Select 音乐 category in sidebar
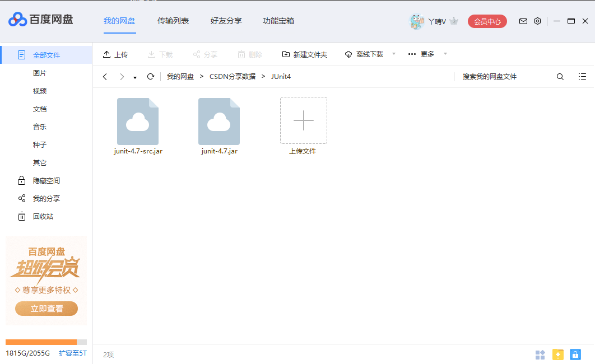Screen dimensions: 595x364 click(x=39, y=127)
